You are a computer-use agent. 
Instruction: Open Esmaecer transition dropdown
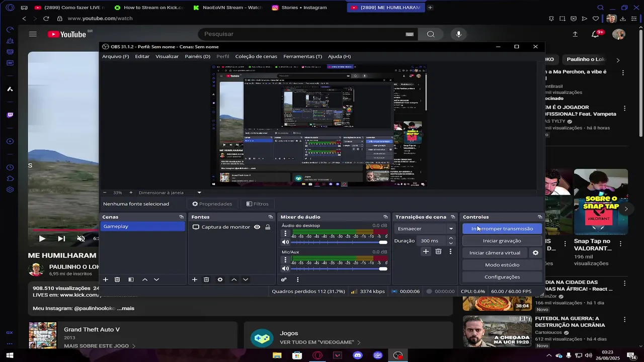(426, 229)
